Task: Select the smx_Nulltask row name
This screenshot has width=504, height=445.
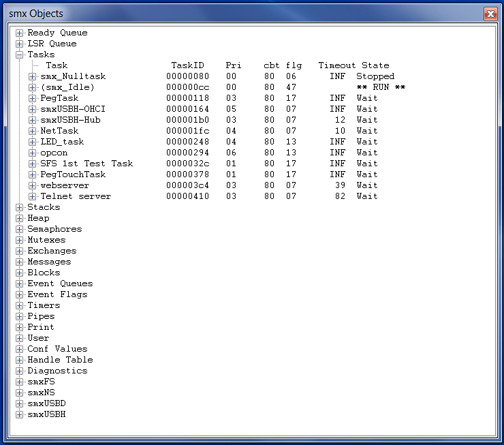Action: click(73, 76)
